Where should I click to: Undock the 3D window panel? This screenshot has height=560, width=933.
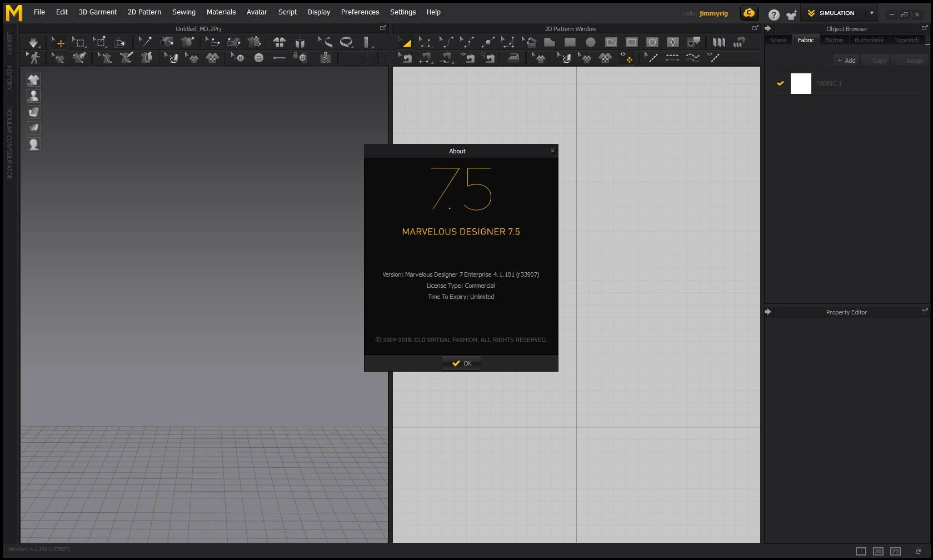tap(383, 28)
